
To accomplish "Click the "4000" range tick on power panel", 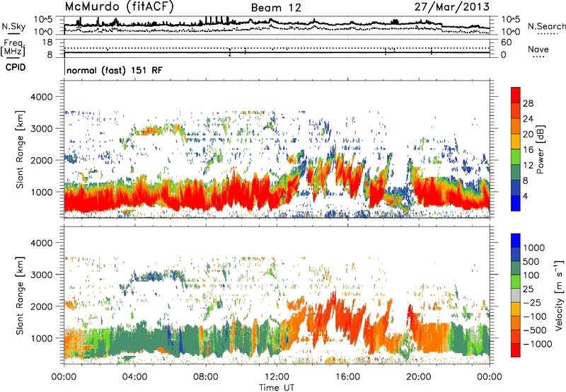I will [x=42, y=97].
